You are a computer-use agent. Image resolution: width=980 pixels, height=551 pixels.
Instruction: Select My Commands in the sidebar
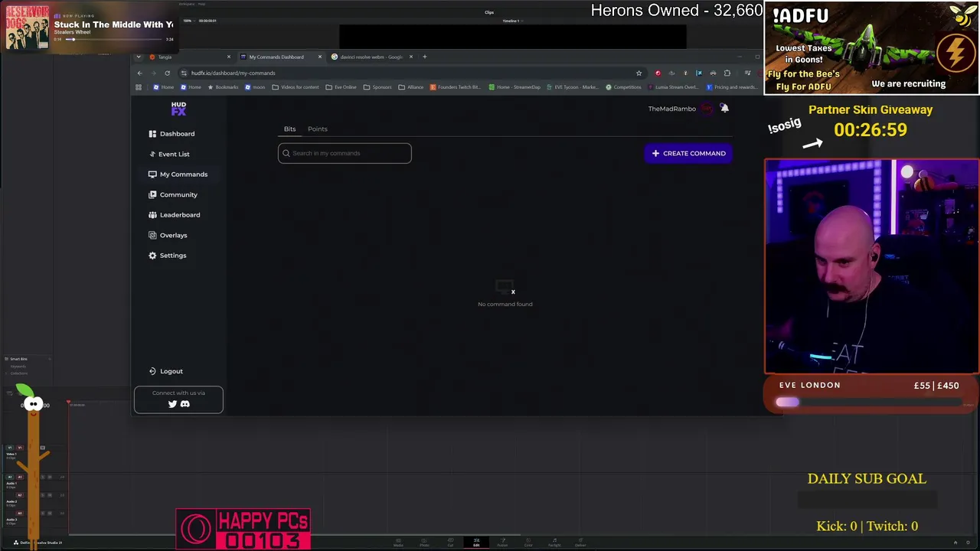click(178, 174)
